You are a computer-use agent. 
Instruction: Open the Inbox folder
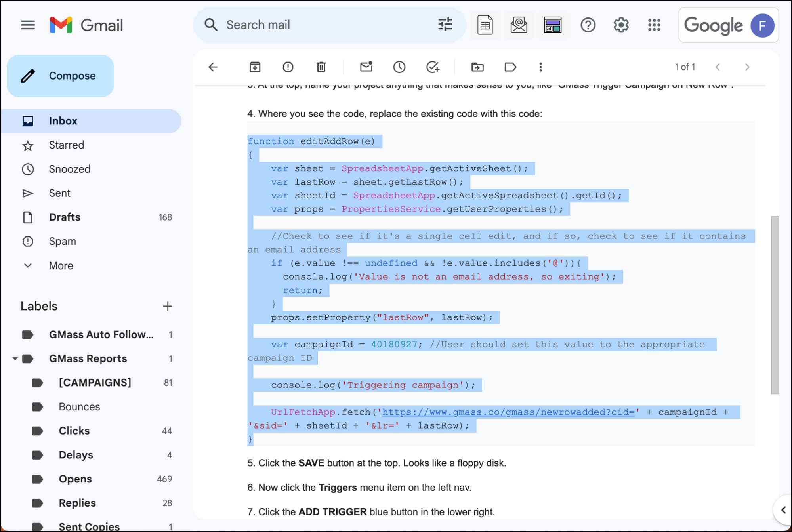(91, 121)
